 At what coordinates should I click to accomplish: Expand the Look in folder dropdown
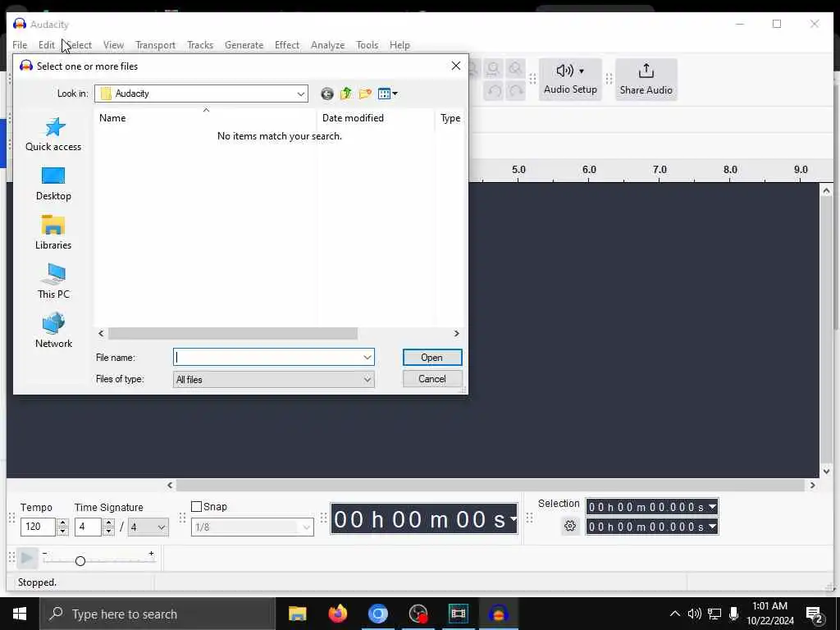(301, 94)
